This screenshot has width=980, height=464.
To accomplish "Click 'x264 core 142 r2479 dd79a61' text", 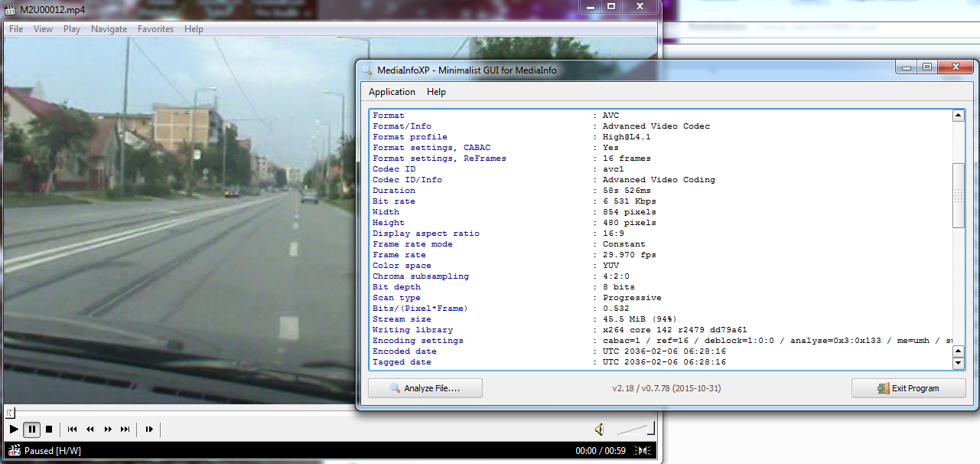I will pyautogui.click(x=675, y=330).
